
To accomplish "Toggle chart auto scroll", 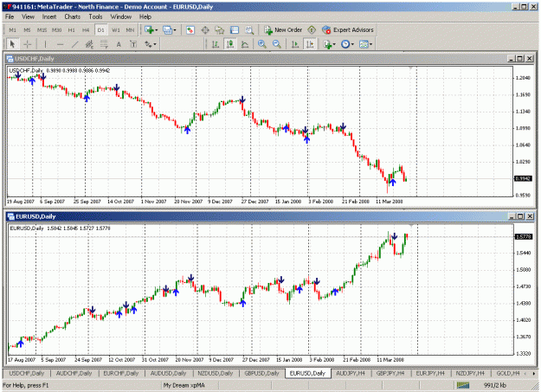I will pos(295,44).
